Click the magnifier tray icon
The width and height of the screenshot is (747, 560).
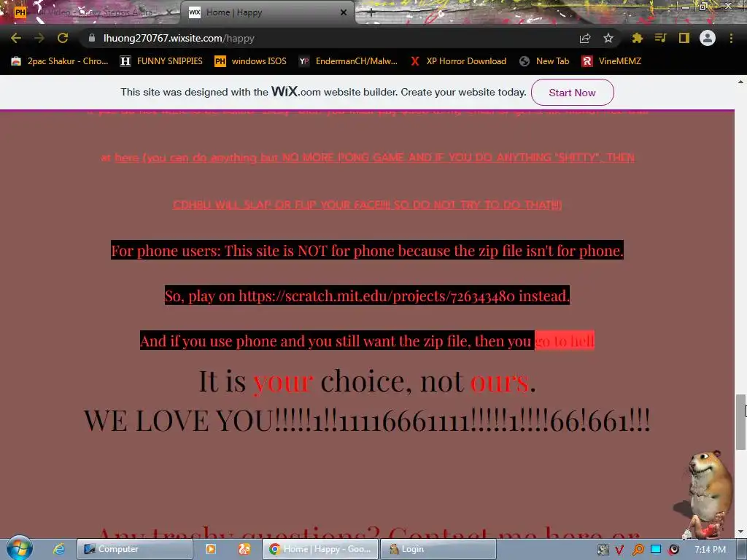pos(638,550)
